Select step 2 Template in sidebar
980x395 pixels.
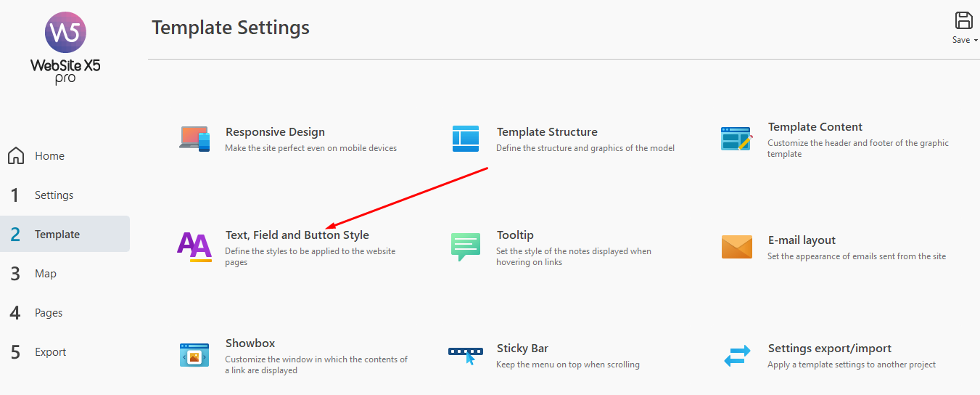click(x=57, y=235)
